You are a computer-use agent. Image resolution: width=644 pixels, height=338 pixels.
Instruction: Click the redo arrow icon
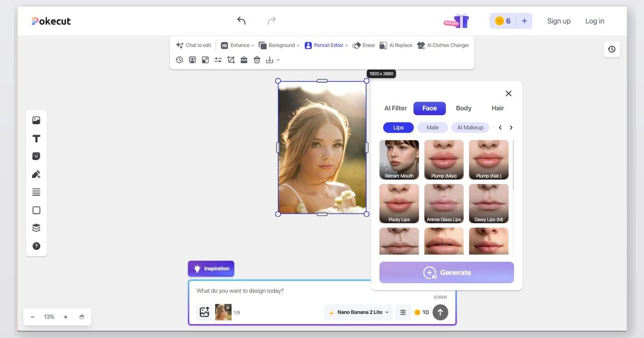(272, 21)
